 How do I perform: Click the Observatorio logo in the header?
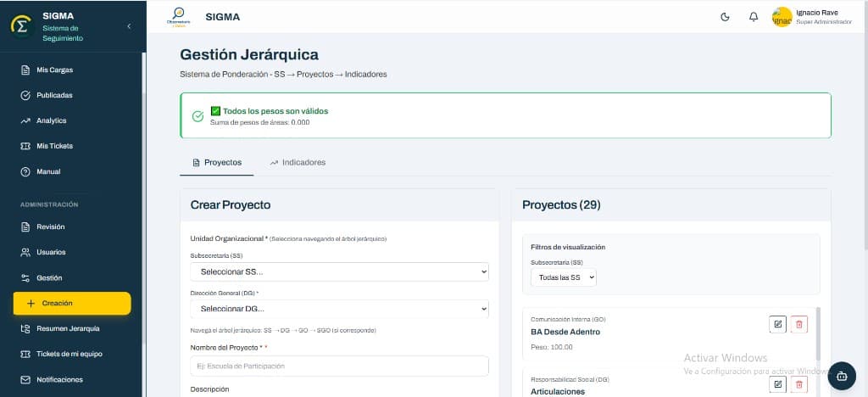178,17
